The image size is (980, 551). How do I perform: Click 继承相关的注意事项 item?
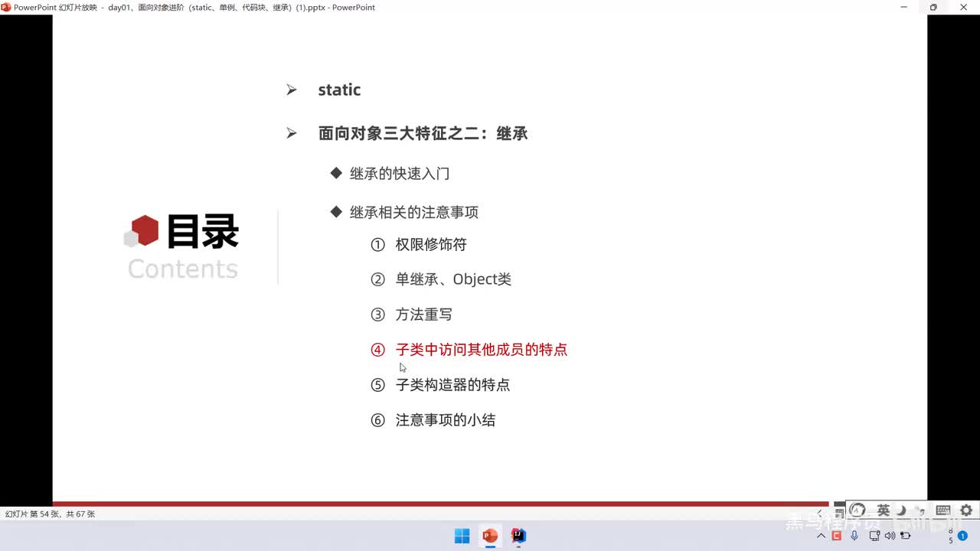pyautogui.click(x=414, y=213)
